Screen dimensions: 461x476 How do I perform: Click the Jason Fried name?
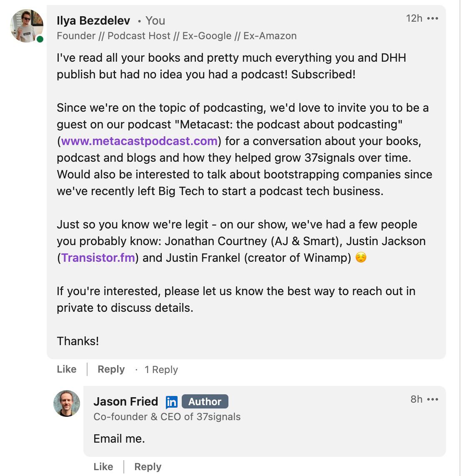126,401
